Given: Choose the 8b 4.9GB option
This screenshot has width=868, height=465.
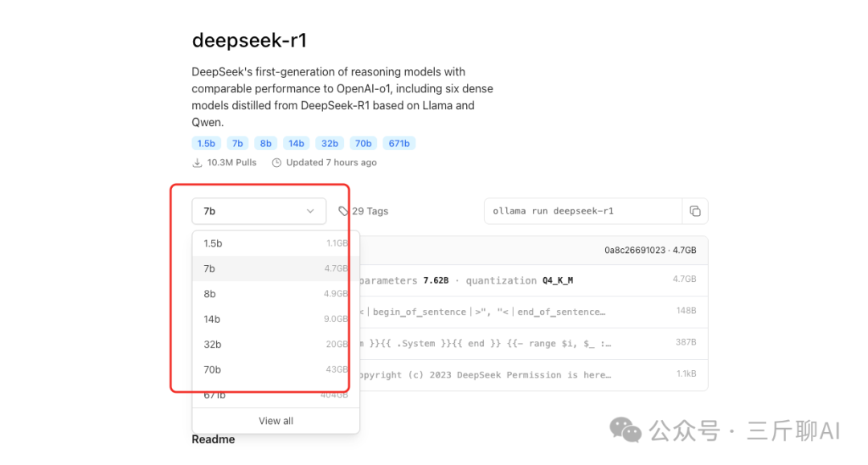Looking at the screenshot, I should (276, 294).
